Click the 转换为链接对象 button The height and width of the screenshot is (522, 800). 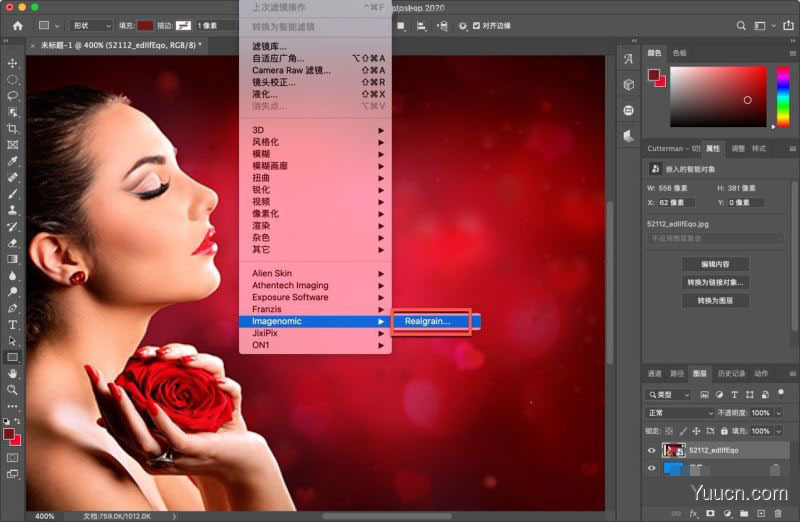(x=715, y=283)
